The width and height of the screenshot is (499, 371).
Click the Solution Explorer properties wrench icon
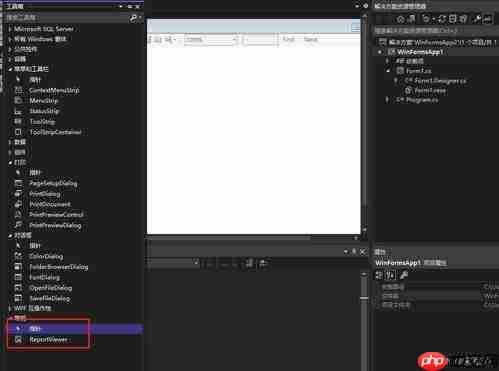click(477, 19)
